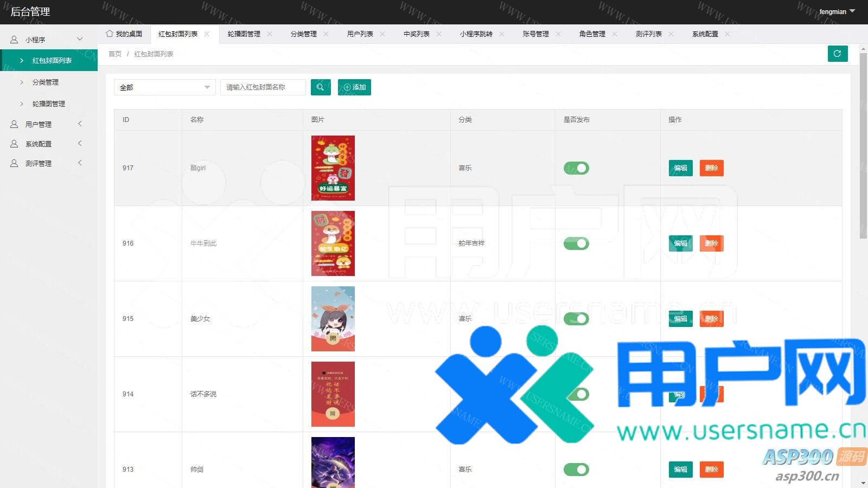Click the vertical page scrollbar thumb

(863, 146)
